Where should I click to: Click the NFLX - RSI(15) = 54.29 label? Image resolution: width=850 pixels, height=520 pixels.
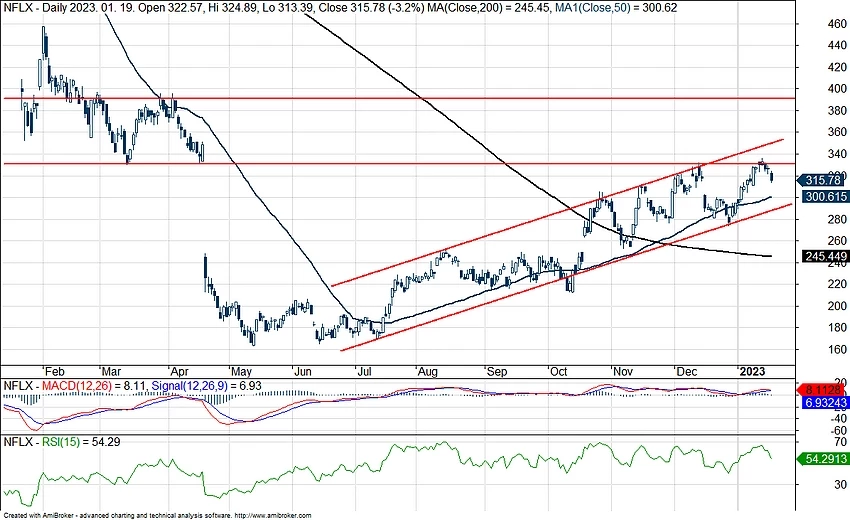(x=62, y=442)
